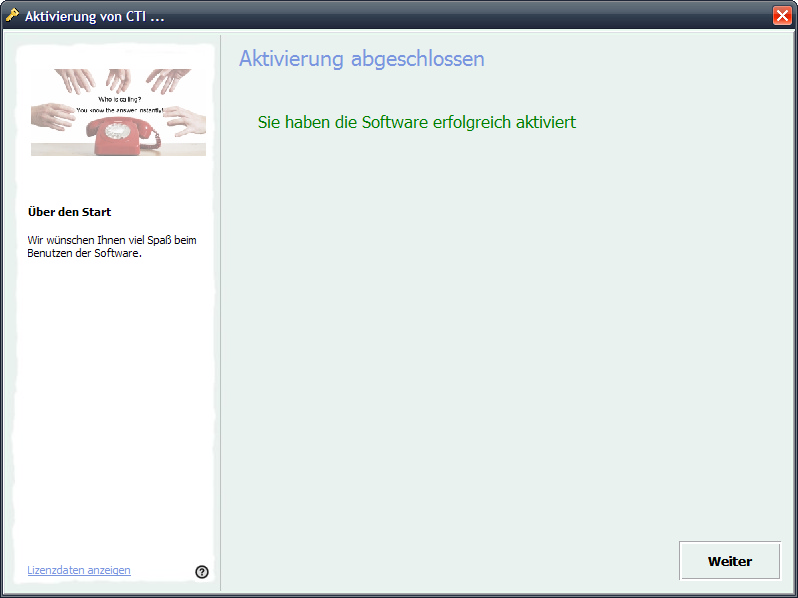Click the key icon in title bar

click(x=12, y=15)
